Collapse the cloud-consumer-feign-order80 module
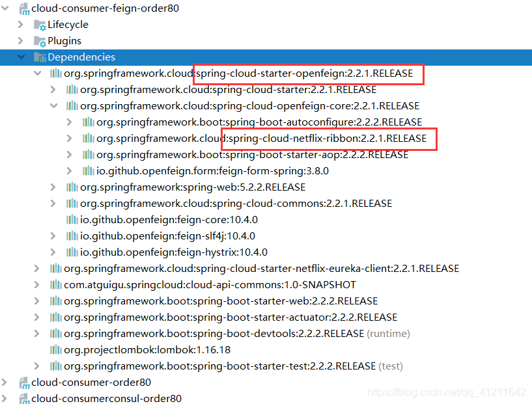Screen dimensions: 532x404 (5, 8)
